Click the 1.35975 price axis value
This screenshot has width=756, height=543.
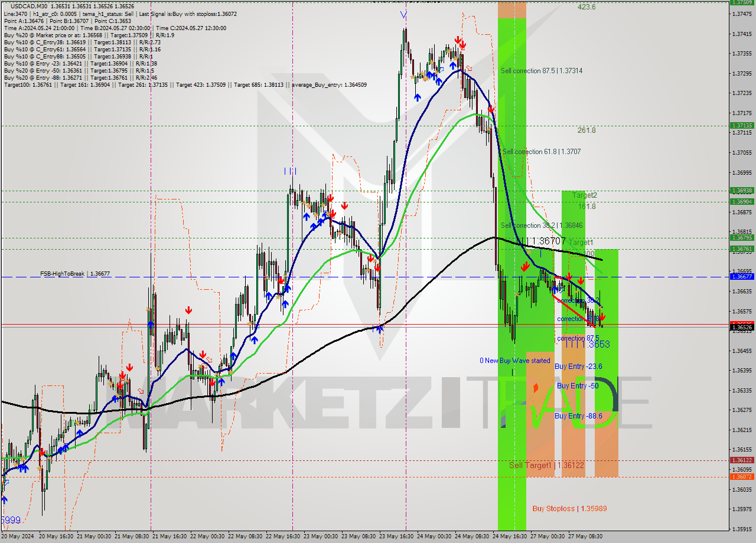pyautogui.click(x=742, y=509)
